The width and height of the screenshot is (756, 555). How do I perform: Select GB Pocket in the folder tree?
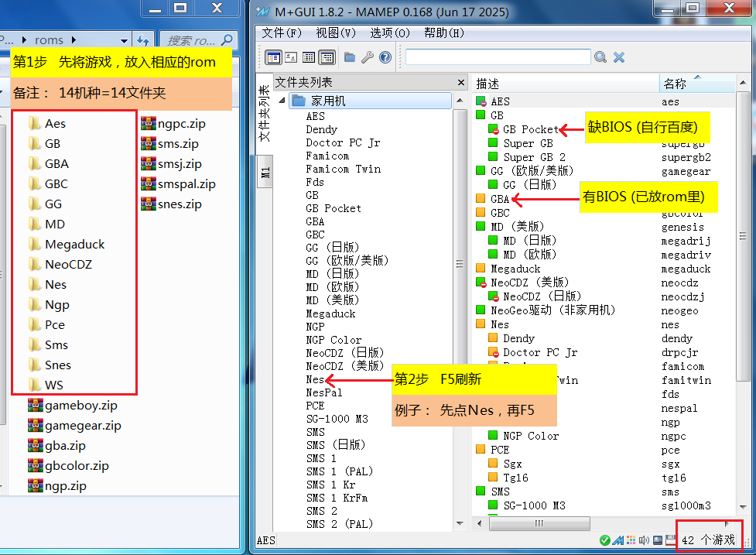click(334, 208)
